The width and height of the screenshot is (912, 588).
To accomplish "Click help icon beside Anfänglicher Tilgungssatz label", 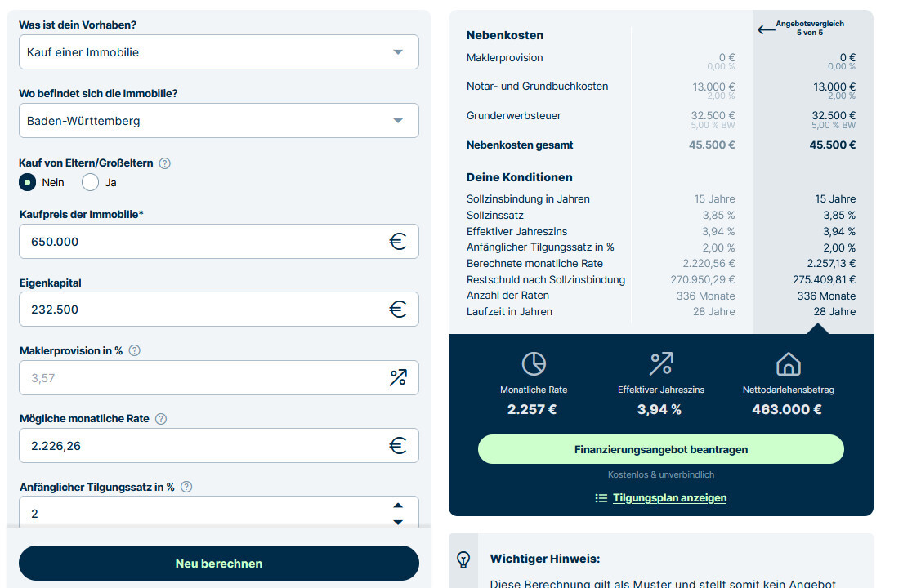I will click(x=186, y=487).
